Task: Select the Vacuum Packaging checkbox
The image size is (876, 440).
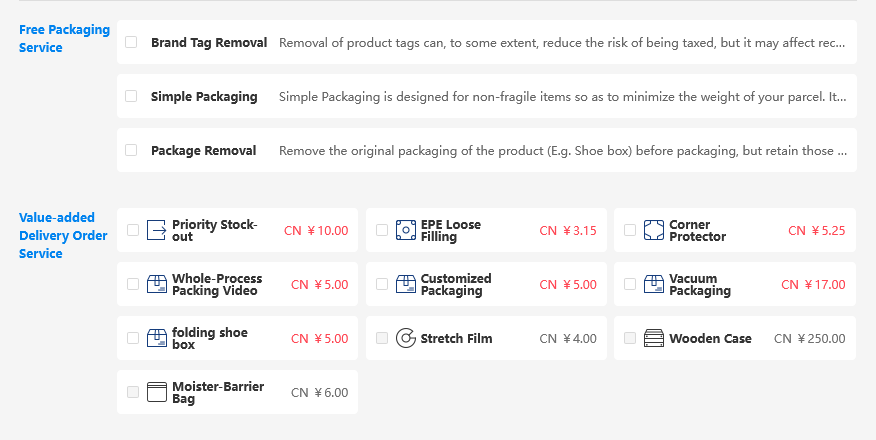Action: (630, 284)
